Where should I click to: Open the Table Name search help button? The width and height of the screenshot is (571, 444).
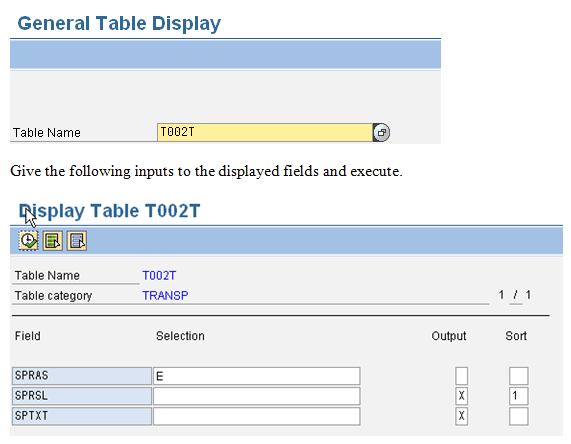(x=381, y=132)
